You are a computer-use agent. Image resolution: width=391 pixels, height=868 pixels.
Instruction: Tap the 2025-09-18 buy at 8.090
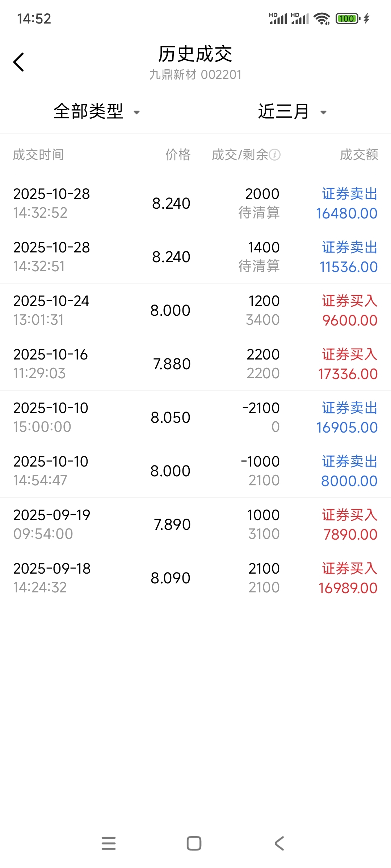[x=195, y=578]
